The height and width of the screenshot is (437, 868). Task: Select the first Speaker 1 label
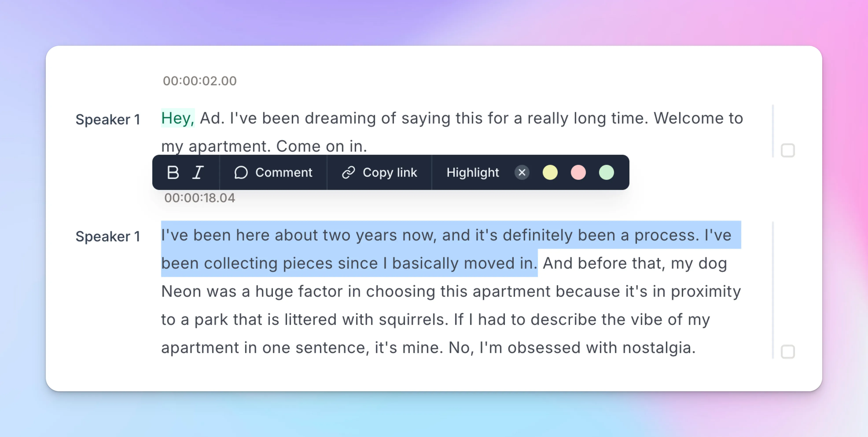click(x=108, y=119)
